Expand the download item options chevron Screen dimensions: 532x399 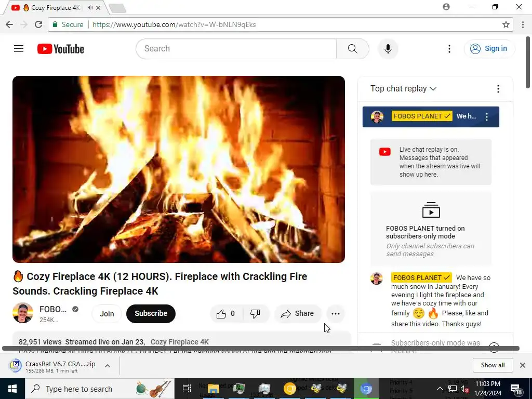(108, 366)
